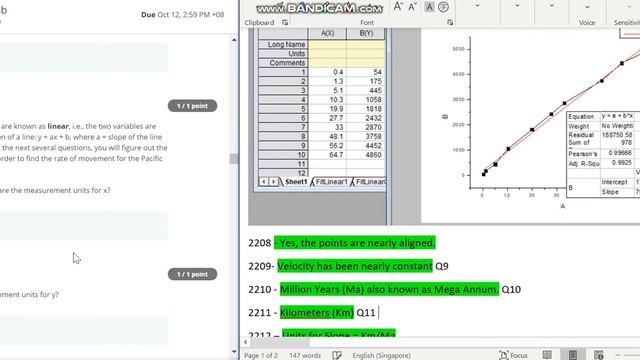Click the B(Y) column header

[x=366, y=33]
